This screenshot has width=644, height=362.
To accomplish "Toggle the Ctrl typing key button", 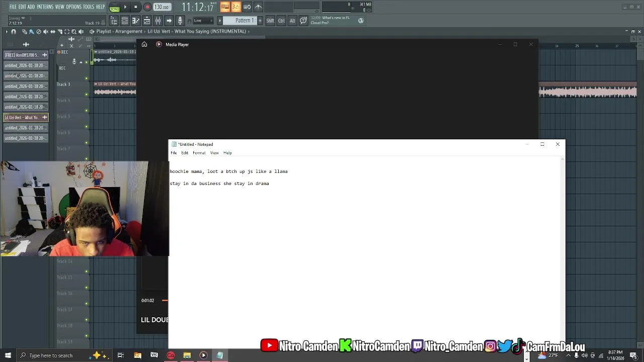I will [281, 21].
